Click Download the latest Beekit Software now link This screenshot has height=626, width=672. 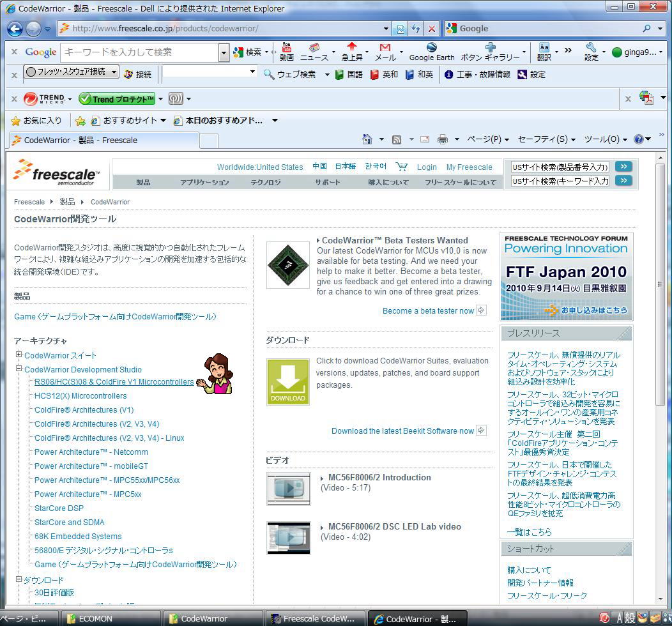tap(402, 431)
